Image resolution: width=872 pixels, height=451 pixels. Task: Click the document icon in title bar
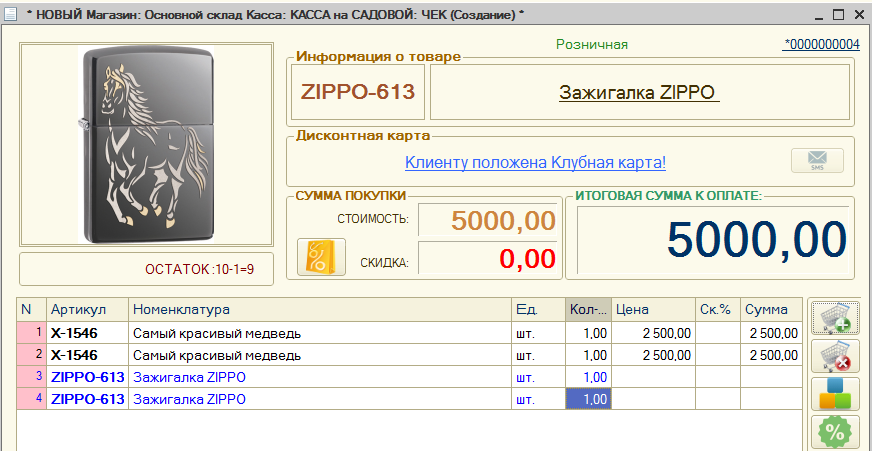11,14
